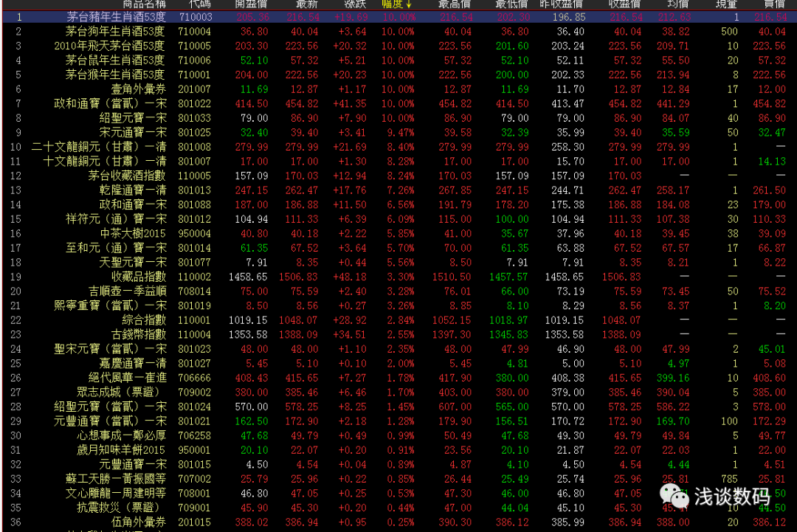This screenshot has height=532, width=797.
Task: Select 古錢幣指數 index row
Action: point(398,334)
